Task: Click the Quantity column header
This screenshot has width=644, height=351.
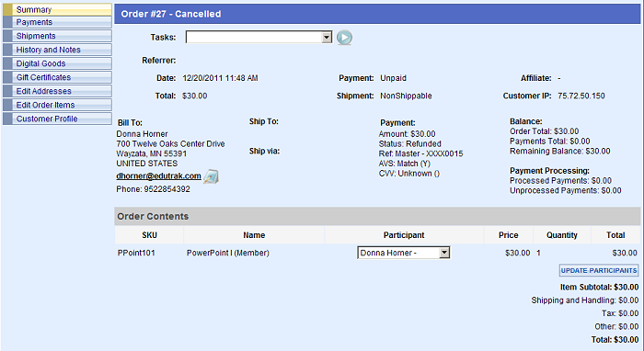Action: pyautogui.click(x=562, y=235)
